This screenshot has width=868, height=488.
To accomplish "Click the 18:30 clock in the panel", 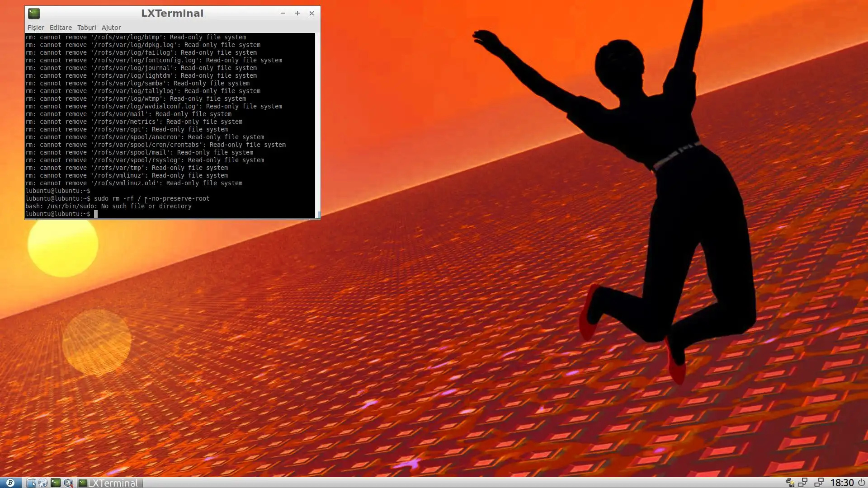I will point(842,483).
